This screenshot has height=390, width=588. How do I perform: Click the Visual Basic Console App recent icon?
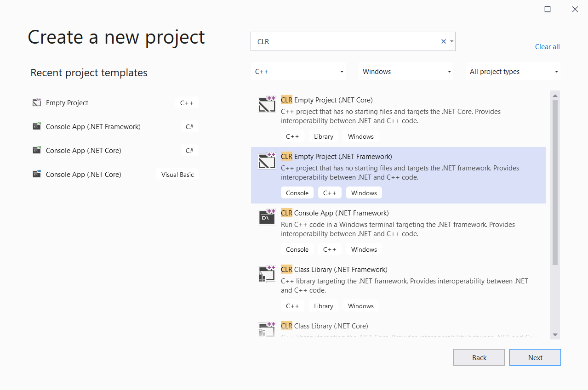[x=37, y=175]
